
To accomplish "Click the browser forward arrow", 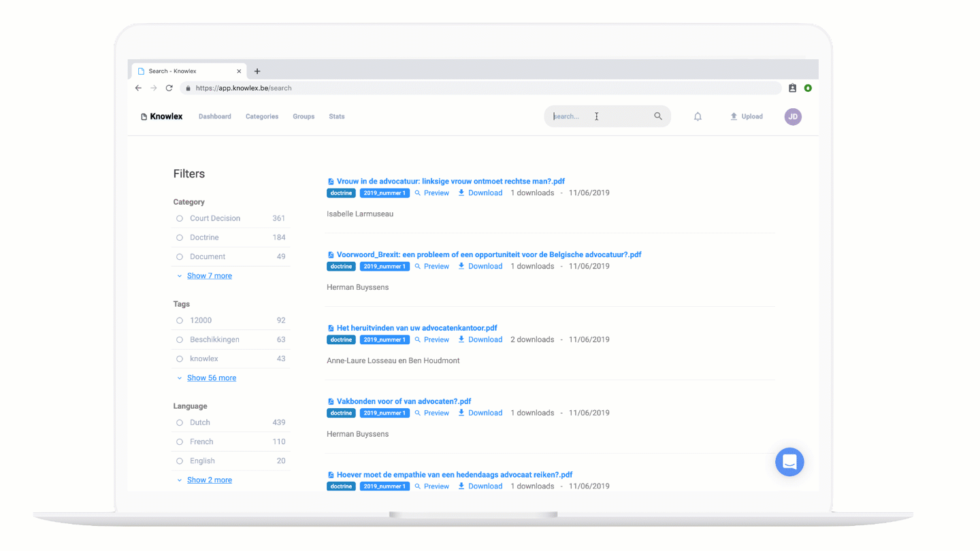I will coord(154,88).
